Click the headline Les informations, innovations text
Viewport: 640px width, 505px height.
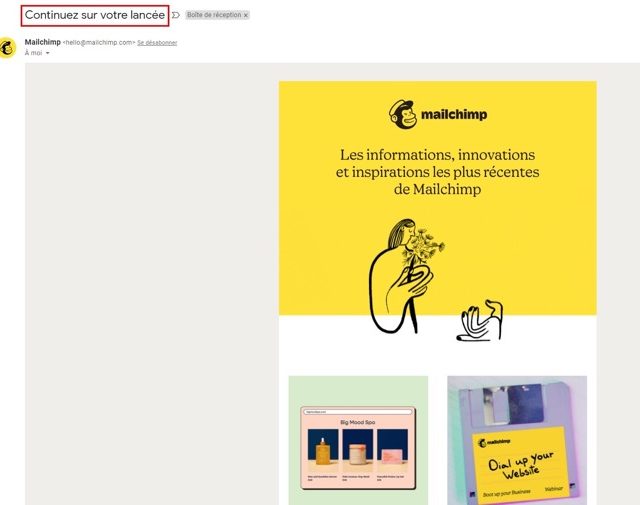(438, 155)
